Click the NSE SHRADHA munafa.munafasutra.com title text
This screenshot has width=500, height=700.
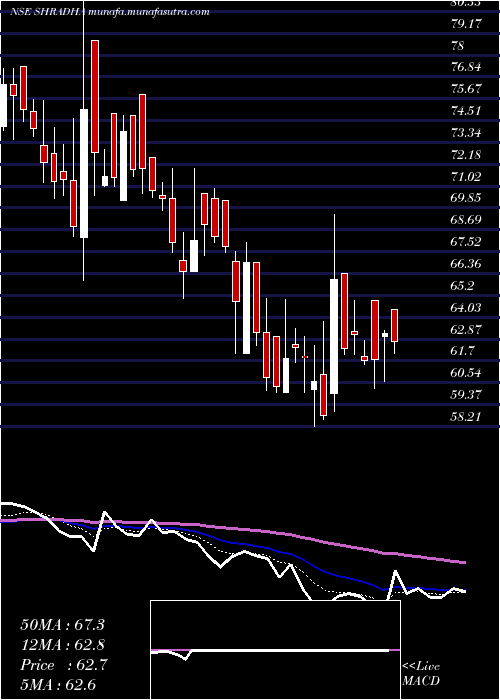109,12
